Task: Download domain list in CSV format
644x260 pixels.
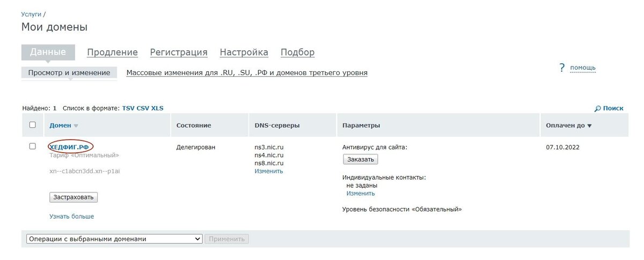Action: pyautogui.click(x=143, y=108)
